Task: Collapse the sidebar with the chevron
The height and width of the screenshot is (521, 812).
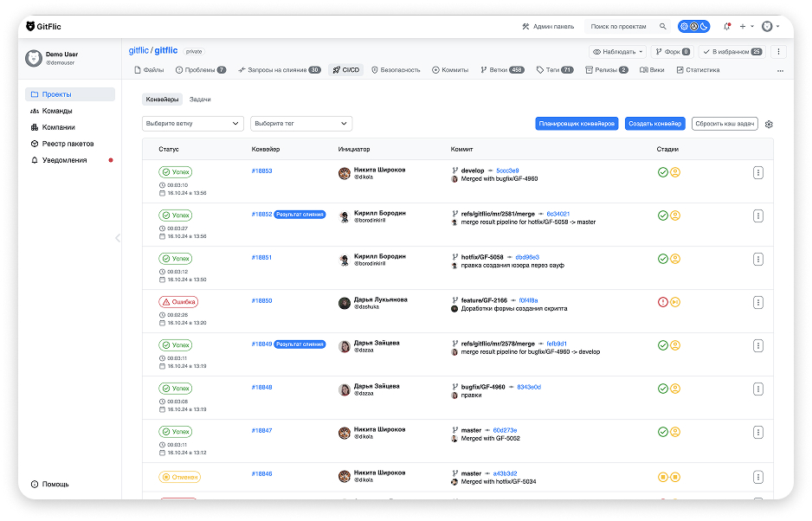Action: (x=118, y=238)
